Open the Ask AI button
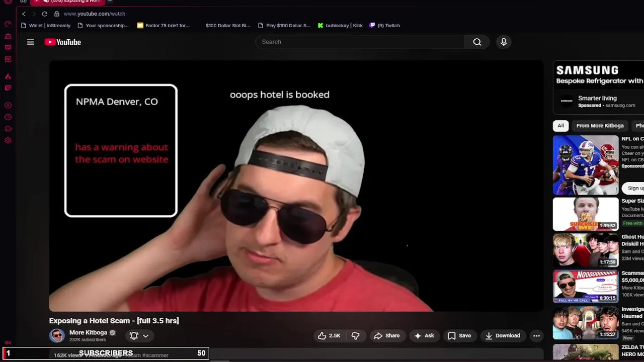Image resolution: width=644 pixels, height=362 pixels. 424,336
